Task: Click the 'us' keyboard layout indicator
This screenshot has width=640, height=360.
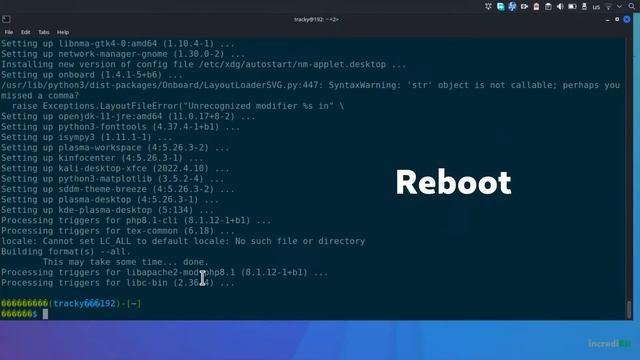Action: tap(596, 7)
